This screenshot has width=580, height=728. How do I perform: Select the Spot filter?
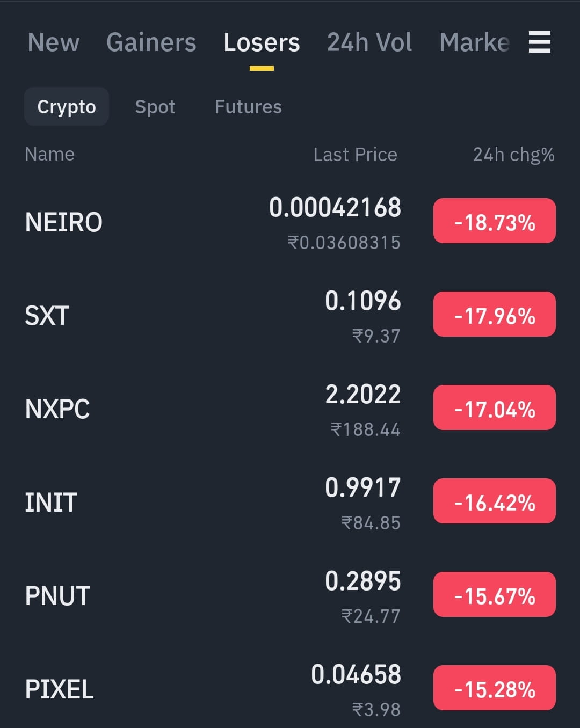pyautogui.click(x=155, y=106)
